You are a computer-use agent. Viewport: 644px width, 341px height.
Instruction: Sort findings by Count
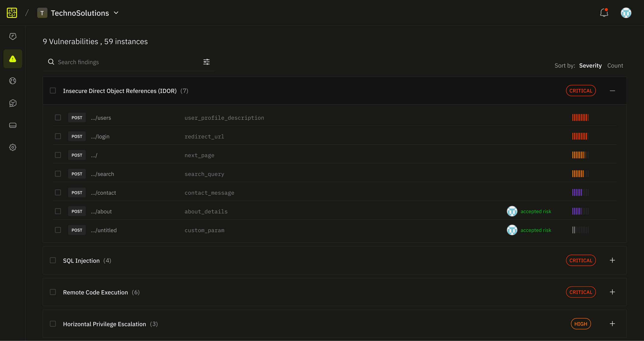[x=615, y=65]
